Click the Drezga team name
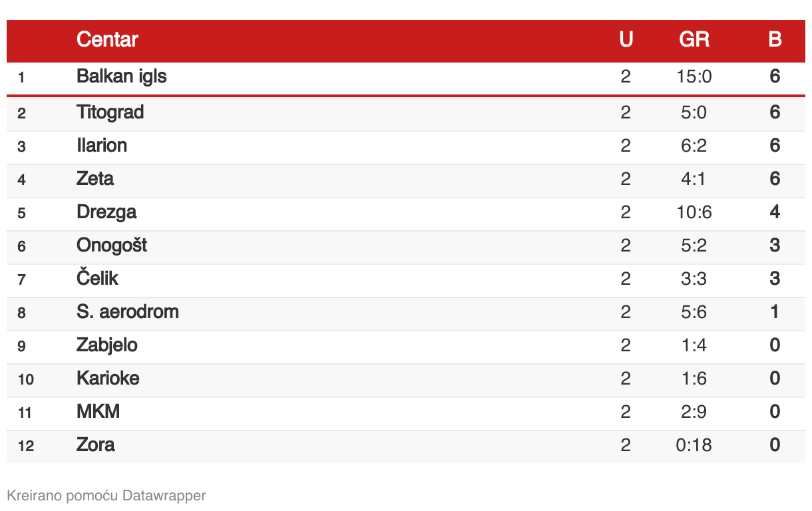The height and width of the screenshot is (511, 812). (106, 212)
